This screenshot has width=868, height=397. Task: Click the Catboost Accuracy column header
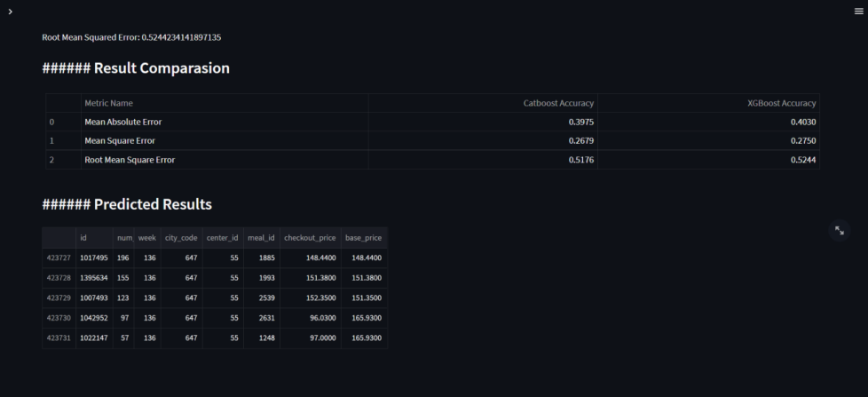(558, 103)
